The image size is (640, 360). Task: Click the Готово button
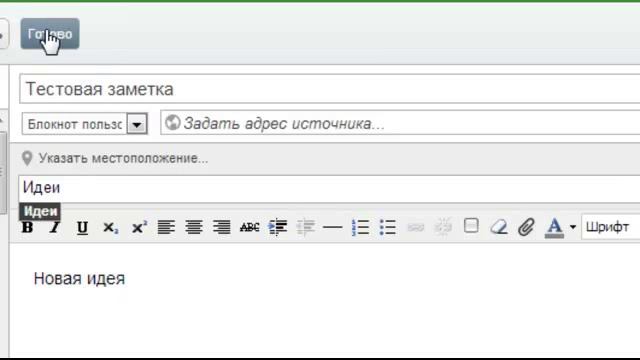pyautogui.click(x=50, y=33)
